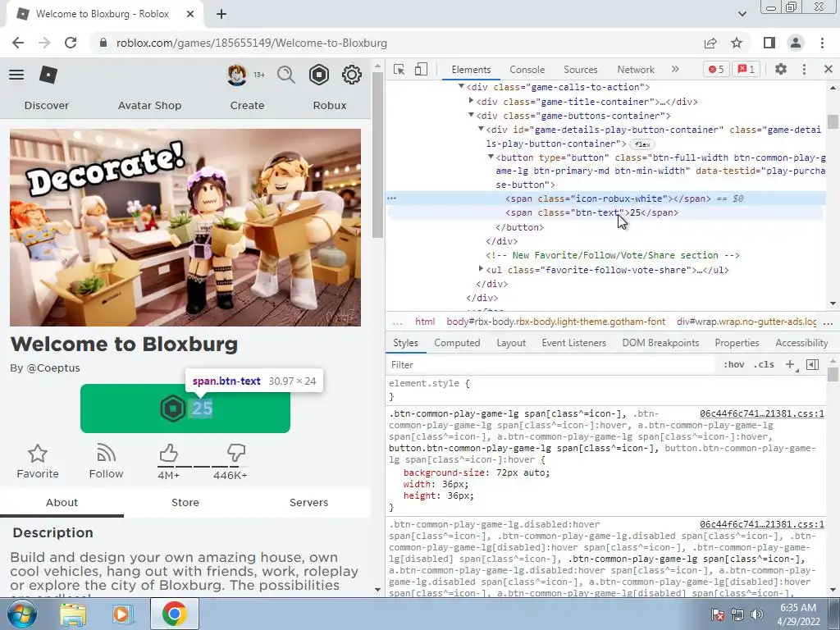Click the browser address bar URL

(251, 43)
